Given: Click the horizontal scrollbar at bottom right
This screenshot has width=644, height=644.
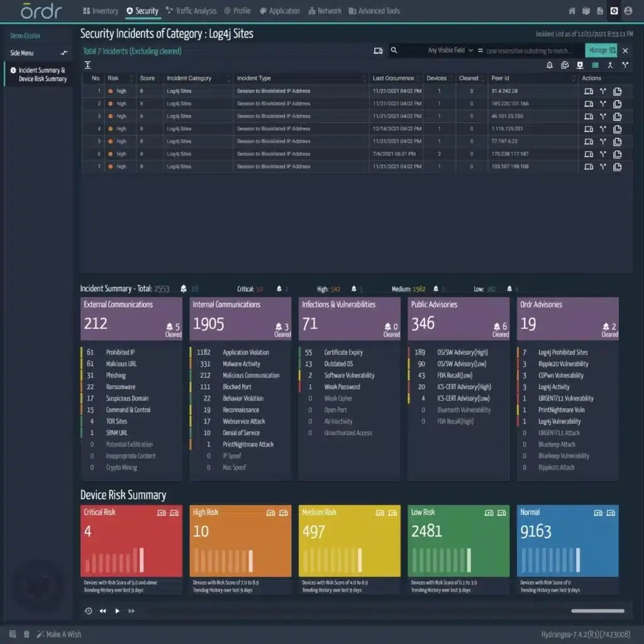Looking at the screenshot, I should [597, 611].
